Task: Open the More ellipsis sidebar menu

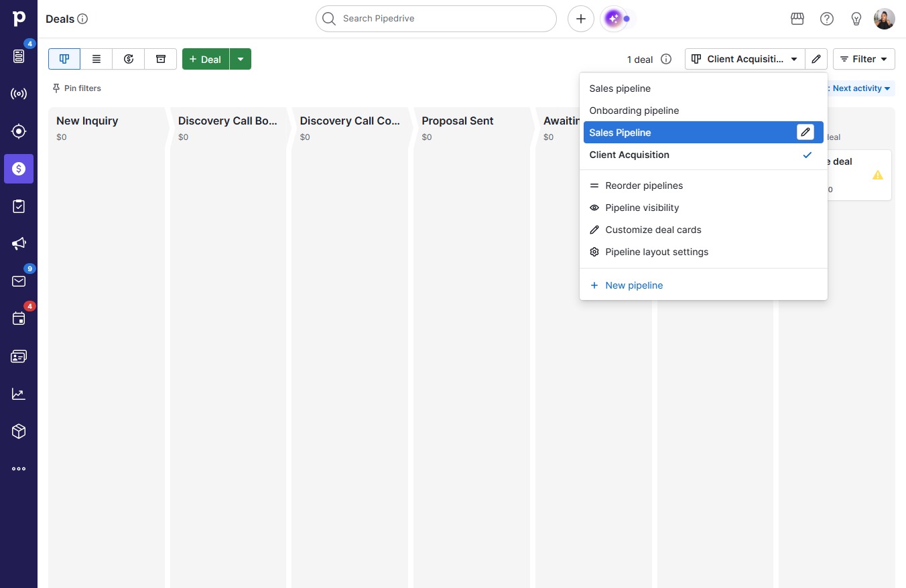Action: [19, 469]
